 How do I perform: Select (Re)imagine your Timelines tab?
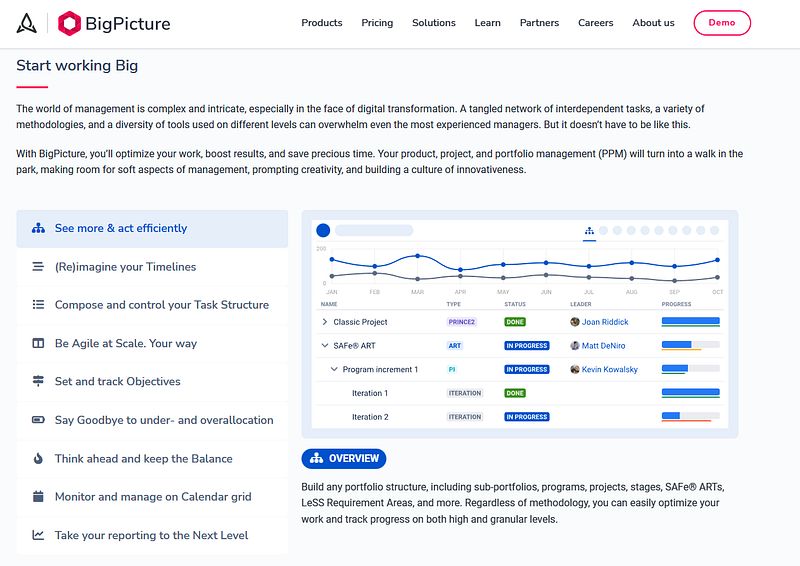152,267
